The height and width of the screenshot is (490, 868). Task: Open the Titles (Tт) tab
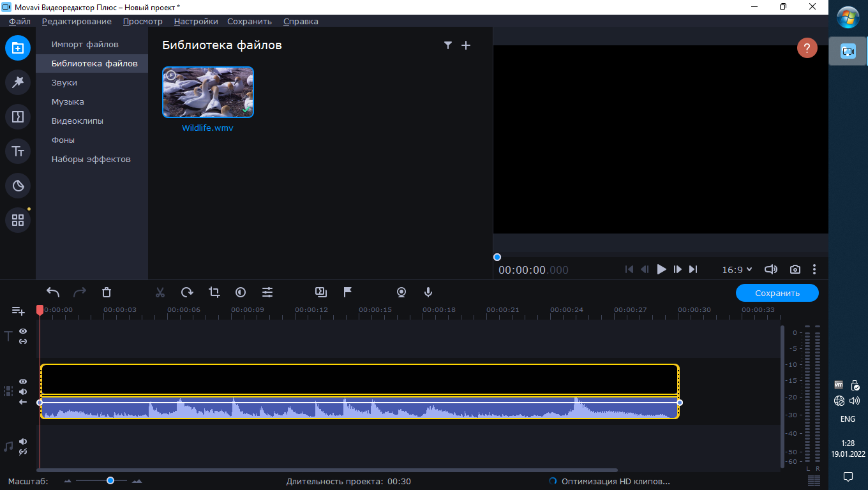coord(18,151)
